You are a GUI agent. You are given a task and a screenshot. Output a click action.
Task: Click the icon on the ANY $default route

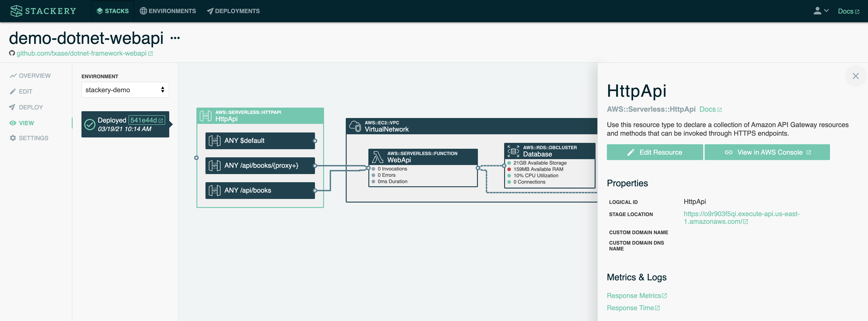(x=215, y=141)
